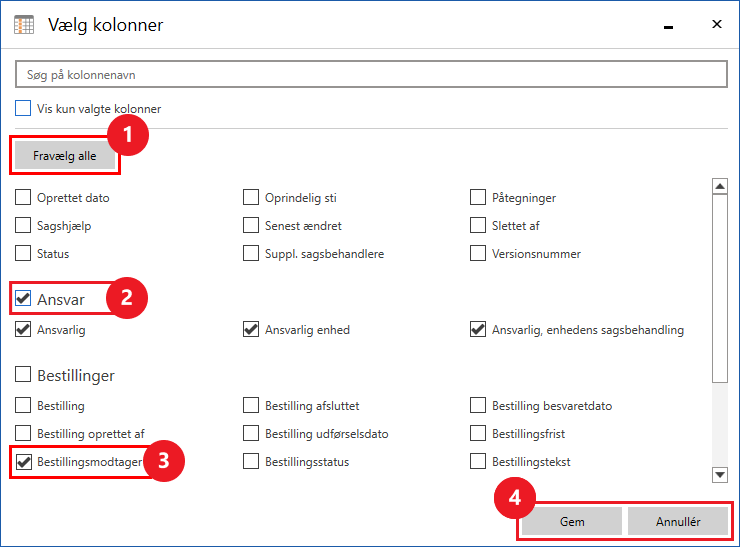Click the Fravælg alle button
This screenshot has height=547, width=740.
[x=65, y=155]
